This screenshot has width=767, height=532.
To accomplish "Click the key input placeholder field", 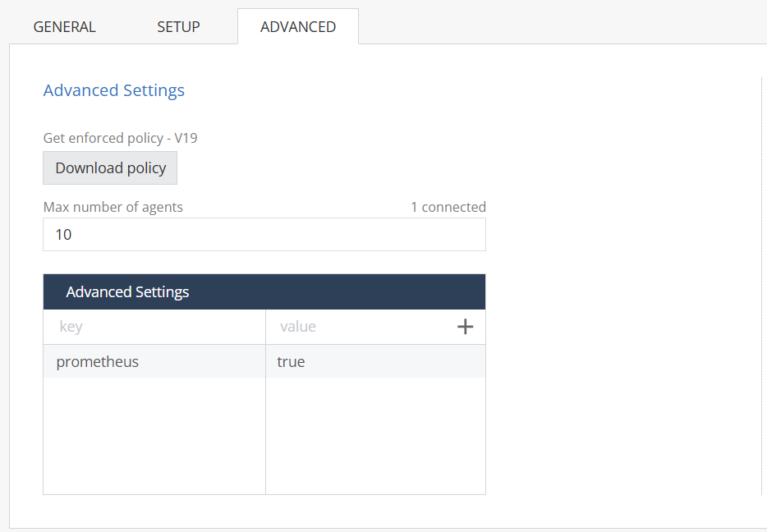I will [154, 327].
